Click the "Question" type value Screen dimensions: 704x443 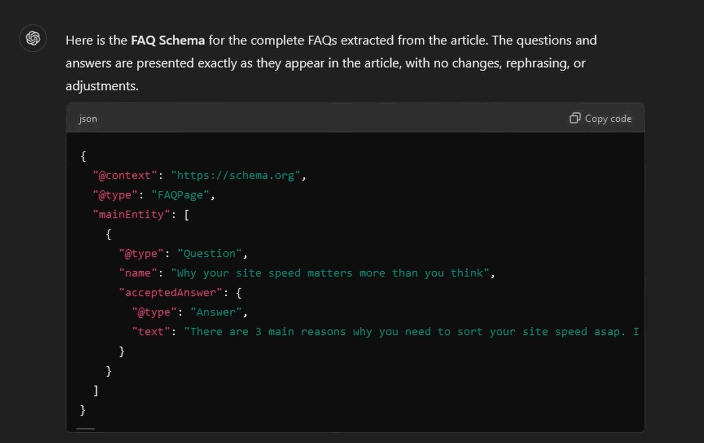click(210, 254)
